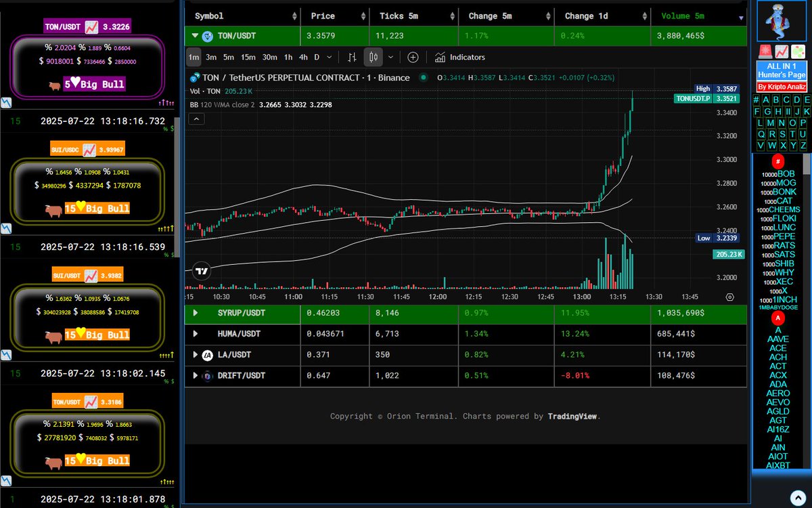The width and height of the screenshot is (812, 508).
Task: Select the 4h timeframe
Action: click(303, 58)
